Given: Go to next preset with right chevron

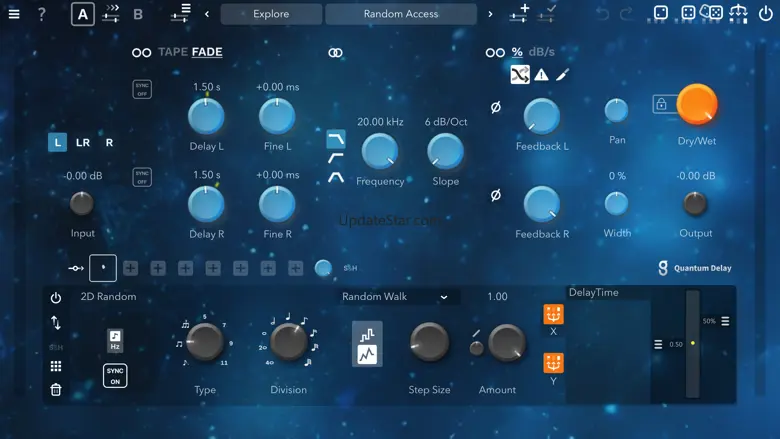Looking at the screenshot, I should 490,14.
